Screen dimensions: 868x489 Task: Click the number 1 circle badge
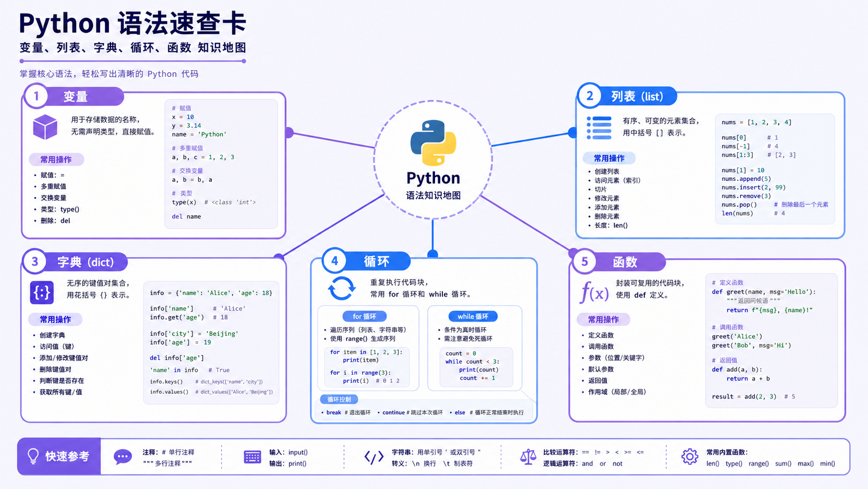click(36, 96)
